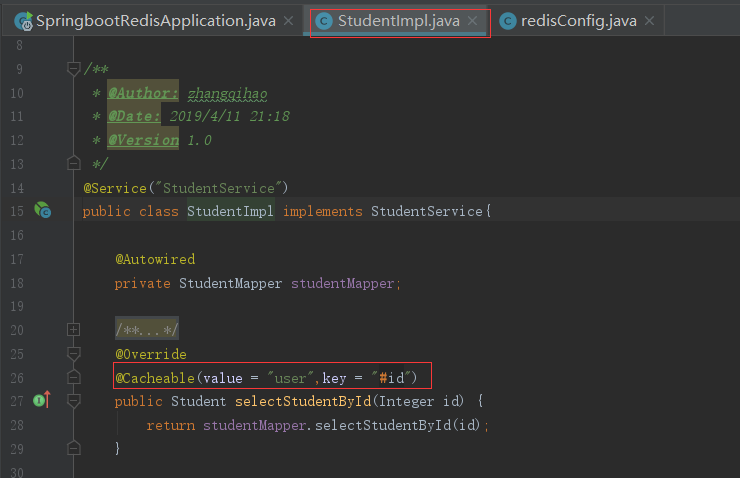Collapse the Javadoc block from its line 13 end marker
The height and width of the screenshot is (478, 740).
pyautogui.click(x=74, y=163)
